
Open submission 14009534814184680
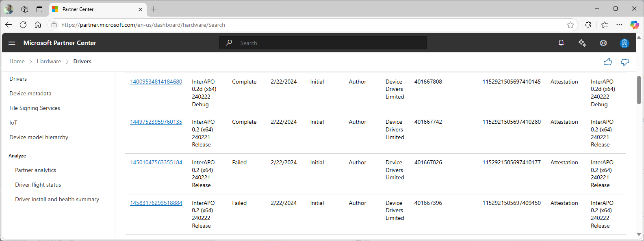(x=156, y=82)
